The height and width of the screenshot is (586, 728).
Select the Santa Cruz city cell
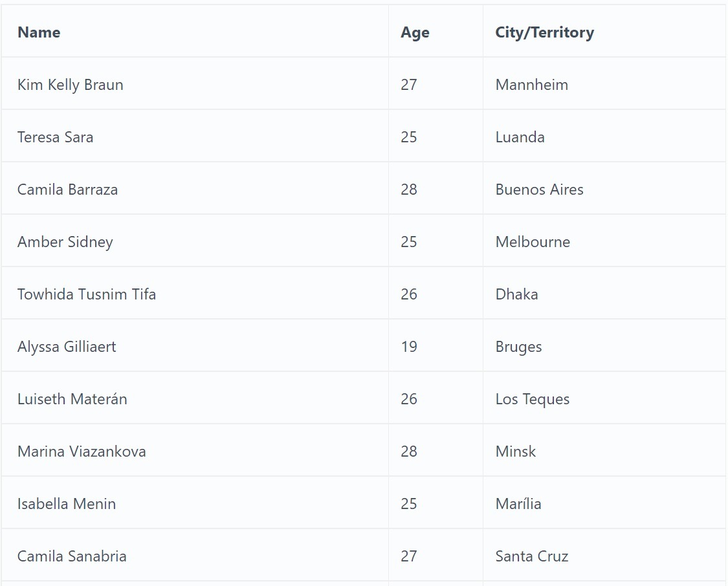pyautogui.click(x=531, y=556)
